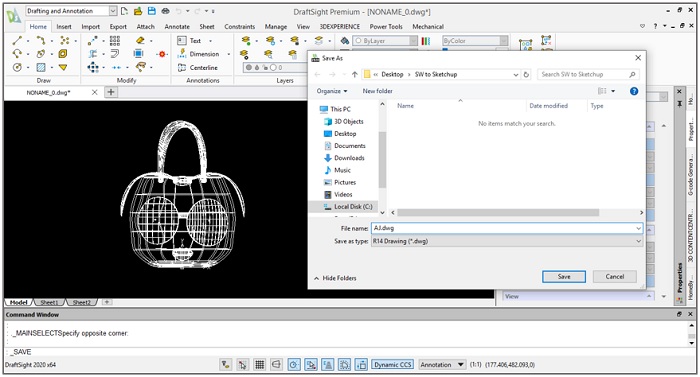Image resolution: width=700 pixels, height=377 pixels.
Task: Open the ByLayer line color dropdown
Action: [413, 41]
